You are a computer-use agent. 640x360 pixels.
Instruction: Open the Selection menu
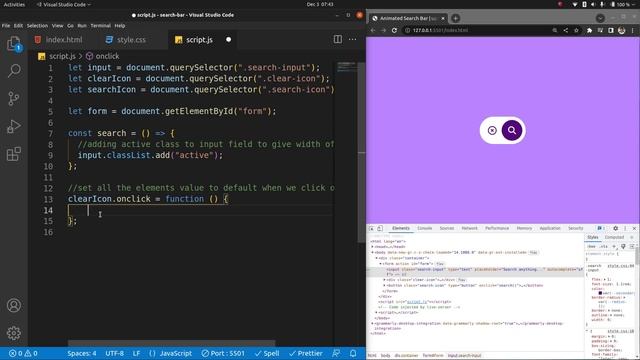(37, 25)
